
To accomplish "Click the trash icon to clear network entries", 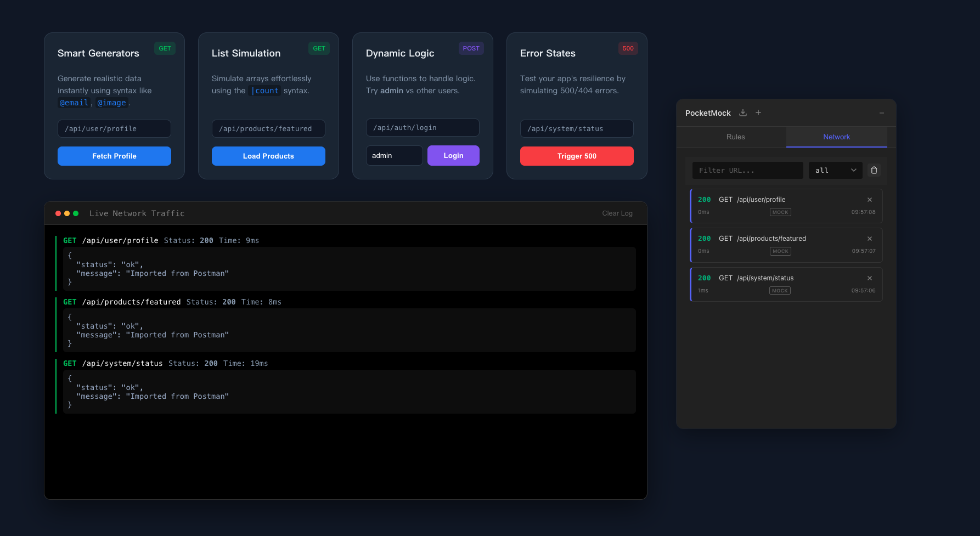I will (x=874, y=170).
